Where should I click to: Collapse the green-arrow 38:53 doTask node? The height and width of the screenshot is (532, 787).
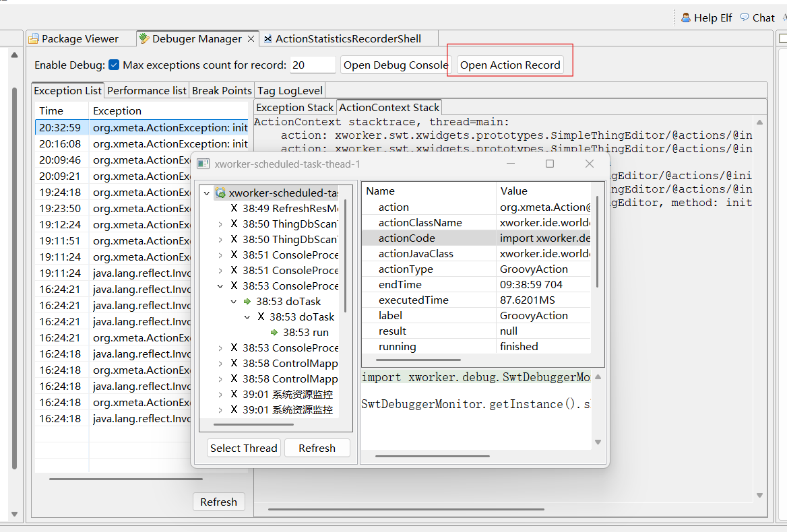233,301
